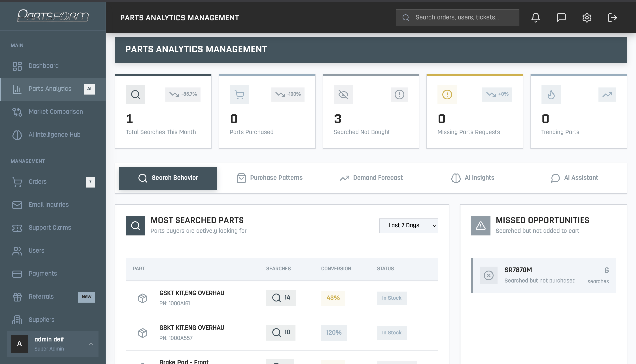Open Market Comparison in the sidebar

53,112
